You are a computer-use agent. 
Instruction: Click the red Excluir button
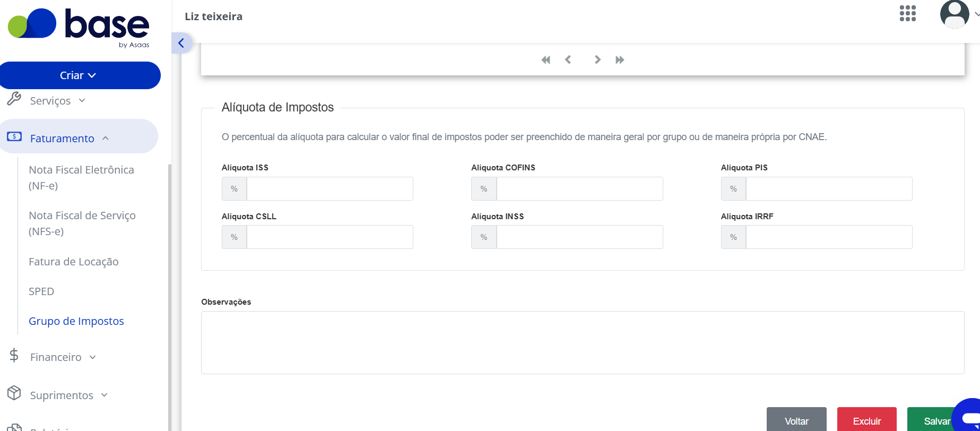867,419
